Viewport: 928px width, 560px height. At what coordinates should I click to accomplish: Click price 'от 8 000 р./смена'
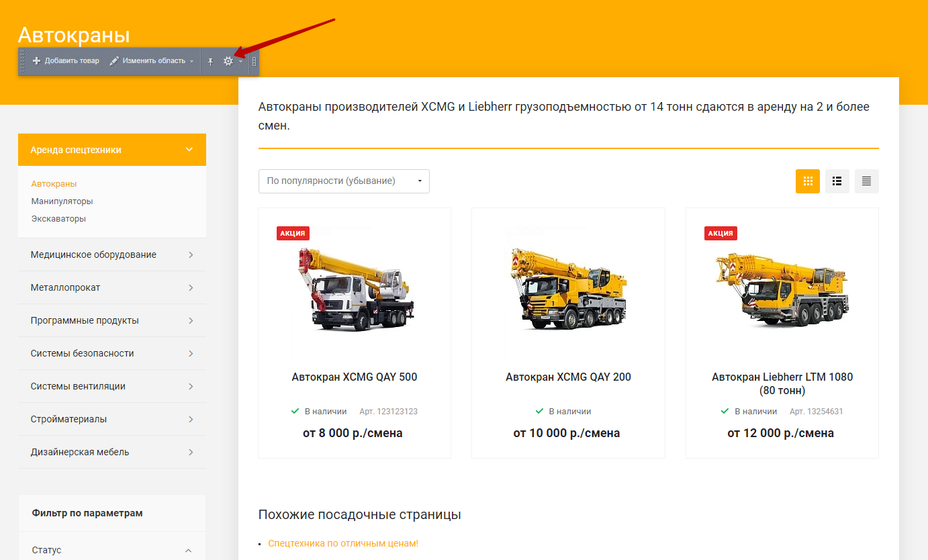(353, 433)
